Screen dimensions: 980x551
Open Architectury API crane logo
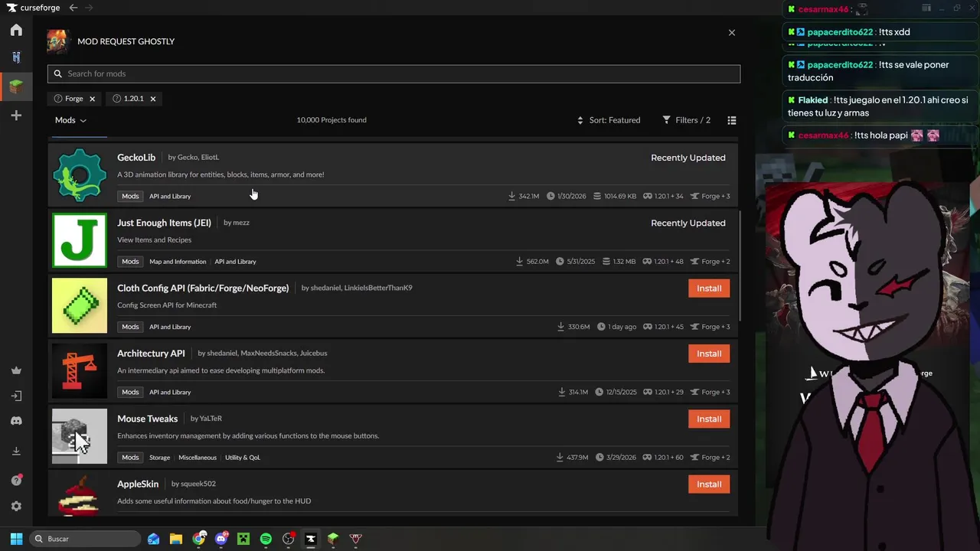click(80, 370)
